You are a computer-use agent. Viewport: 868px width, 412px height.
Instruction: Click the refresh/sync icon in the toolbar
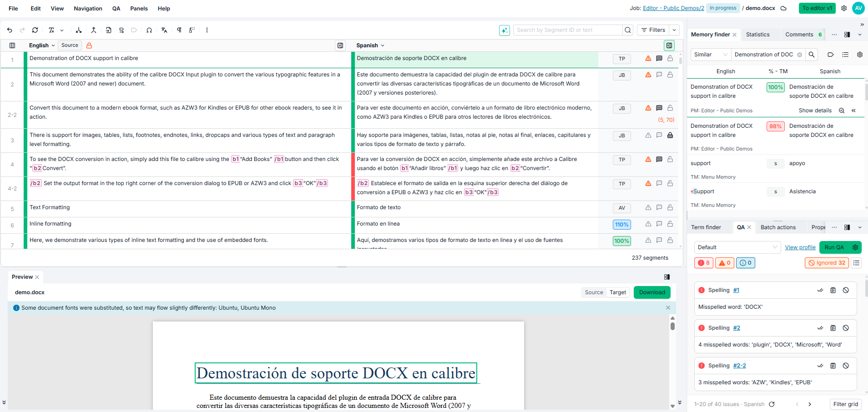point(35,30)
